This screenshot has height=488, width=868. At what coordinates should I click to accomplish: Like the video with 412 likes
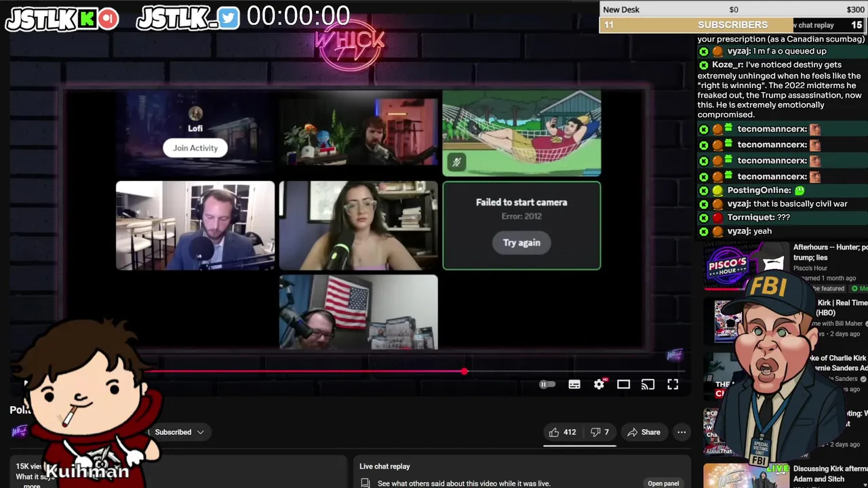point(562,432)
